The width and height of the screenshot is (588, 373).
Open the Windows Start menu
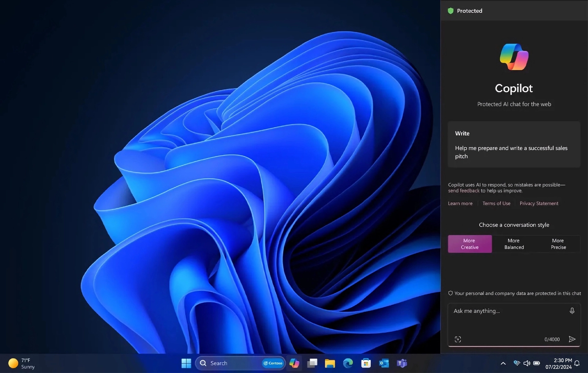click(186, 363)
